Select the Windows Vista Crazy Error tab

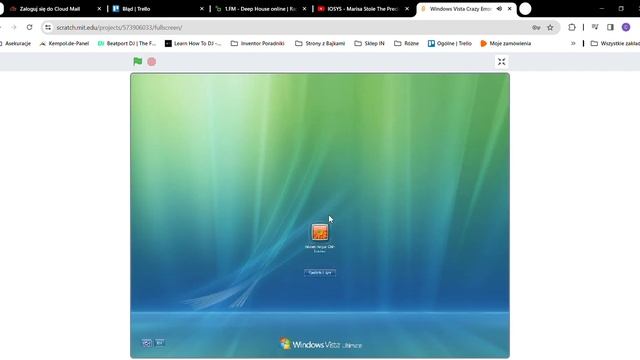(460, 9)
